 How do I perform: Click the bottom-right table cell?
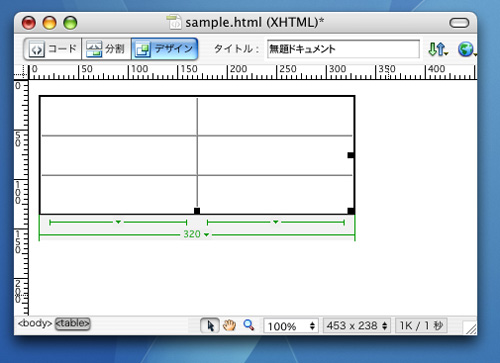click(x=275, y=194)
